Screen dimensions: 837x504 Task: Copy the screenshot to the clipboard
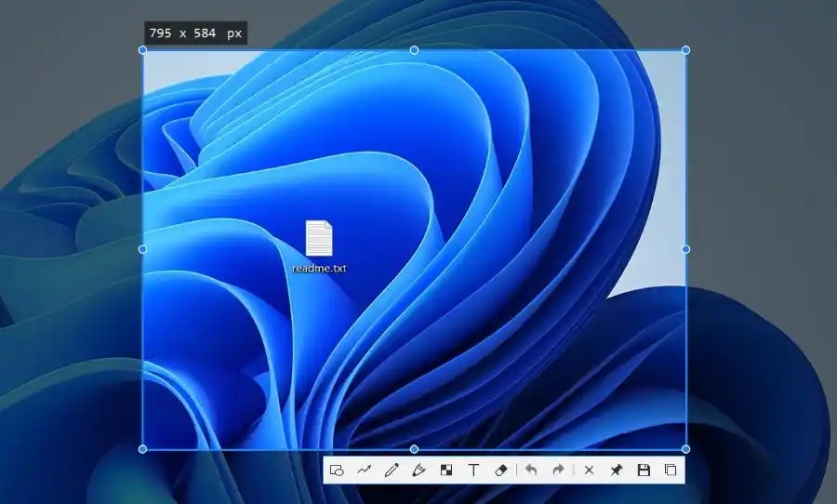pyautogui.click(x=671, y=471)
